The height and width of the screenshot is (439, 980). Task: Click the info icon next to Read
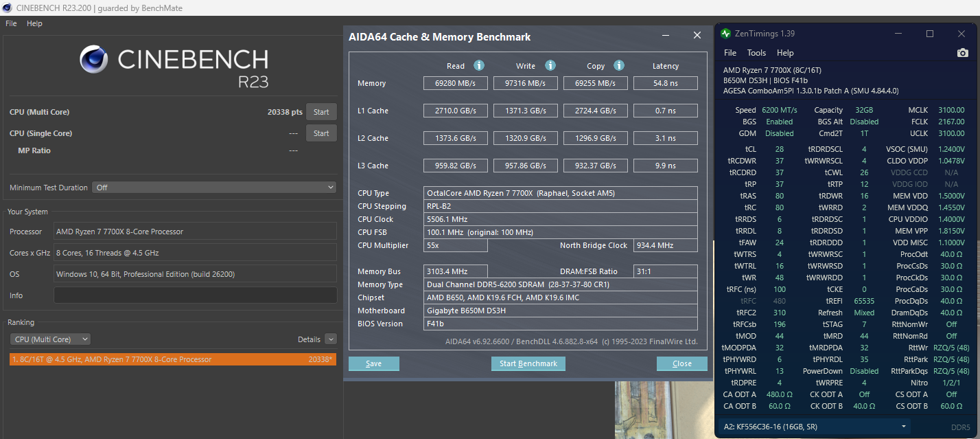tap(479, 65)
